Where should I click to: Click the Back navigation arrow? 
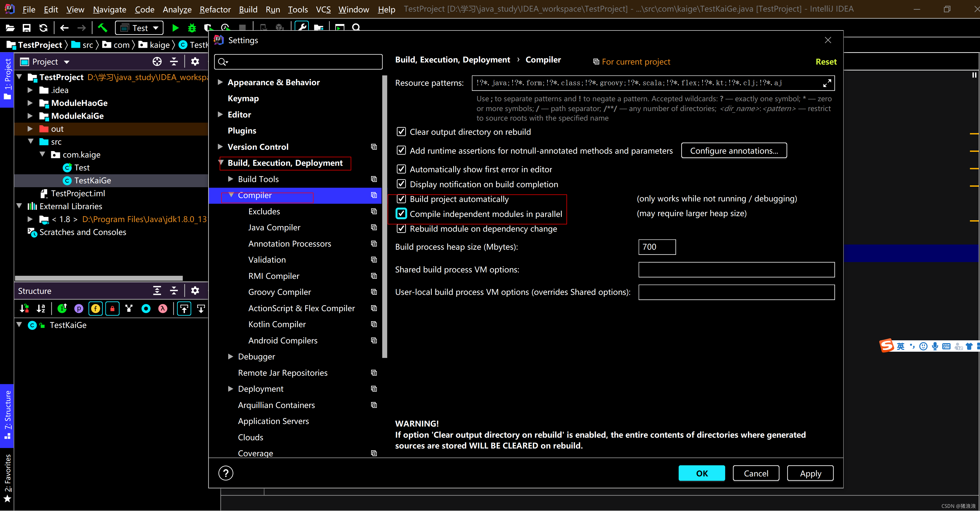coord(64,28)
